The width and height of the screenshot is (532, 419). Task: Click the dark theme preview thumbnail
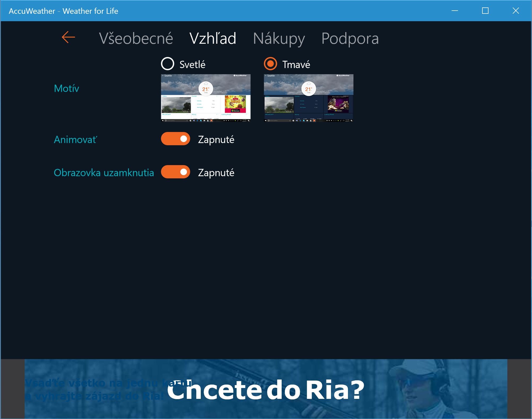pos(309,98)
